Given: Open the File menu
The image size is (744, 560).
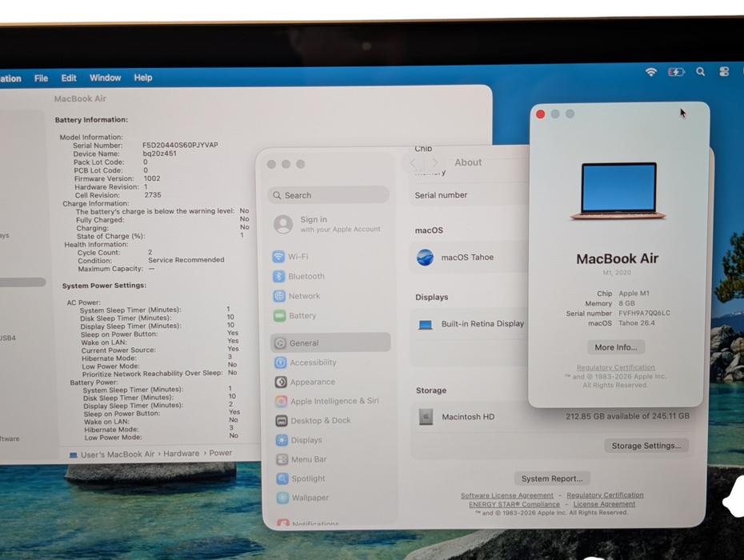Looking at the screenshot, I should 41,78.
